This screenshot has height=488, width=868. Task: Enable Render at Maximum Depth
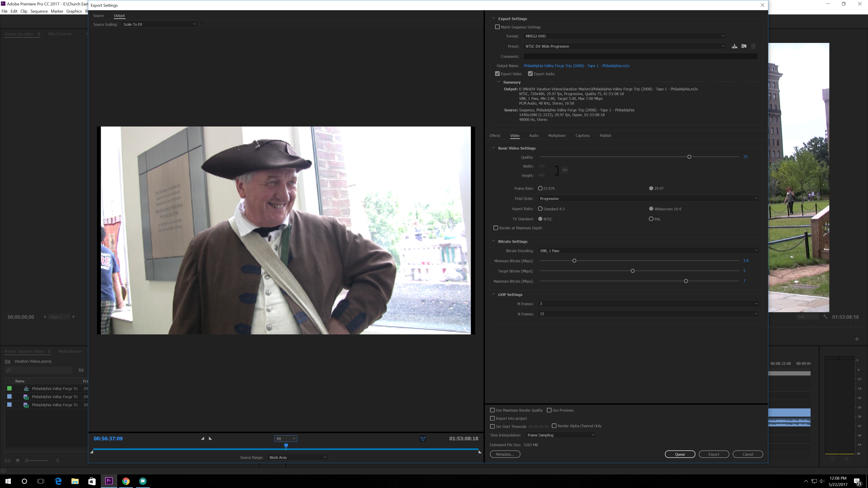pos(496,228)
